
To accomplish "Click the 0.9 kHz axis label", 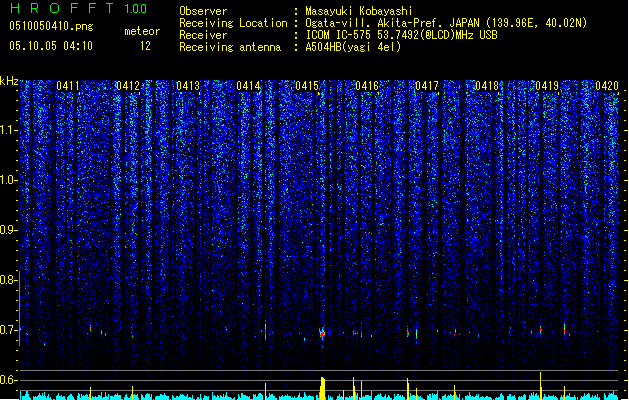I will pos(8,230).
